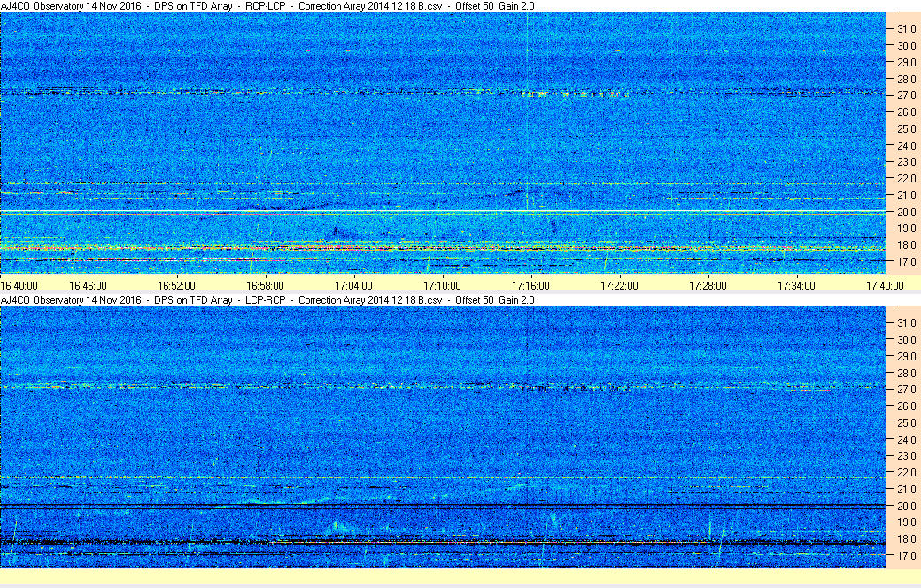Screen dimensions: 921x588
Task: Pick 26.0 on the LCP-RCP frequency axis
Action: point(906,406)
